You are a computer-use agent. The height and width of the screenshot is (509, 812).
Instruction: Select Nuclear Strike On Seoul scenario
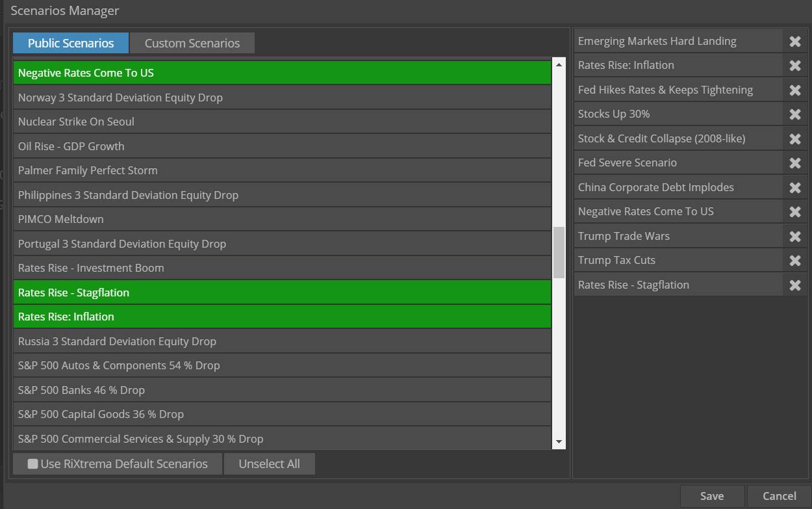282,122
